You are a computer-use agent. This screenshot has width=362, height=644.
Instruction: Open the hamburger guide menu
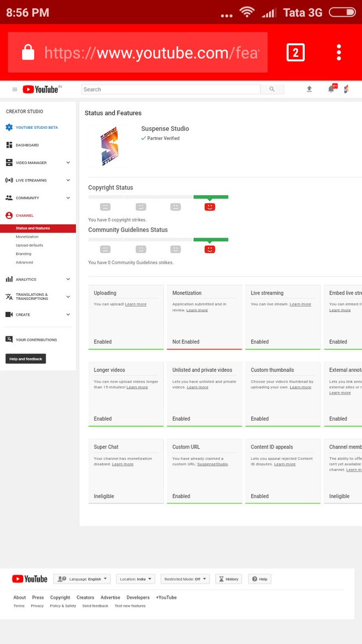click(x=14, y=90)
